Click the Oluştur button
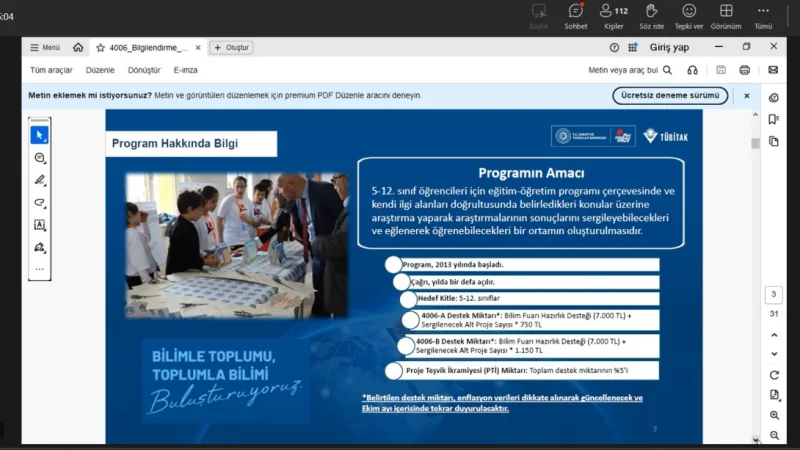800x450 pixels. tap(232, 47)
